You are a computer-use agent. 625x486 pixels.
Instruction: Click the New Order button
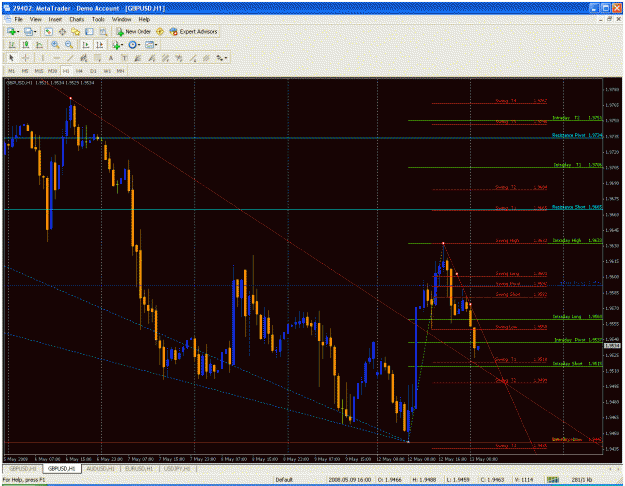click(134, 31)
